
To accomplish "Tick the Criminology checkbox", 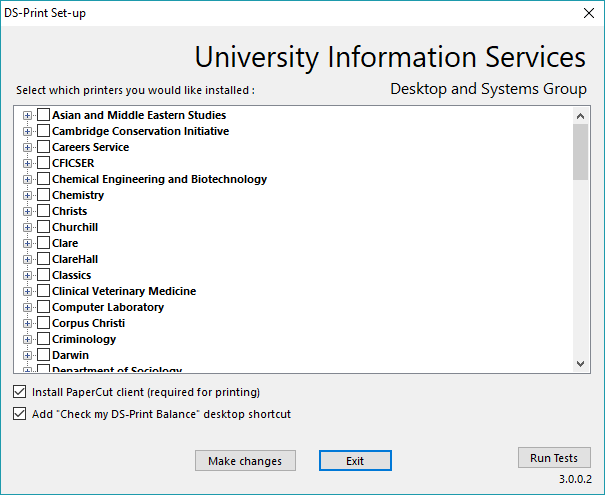I will 43,339.
